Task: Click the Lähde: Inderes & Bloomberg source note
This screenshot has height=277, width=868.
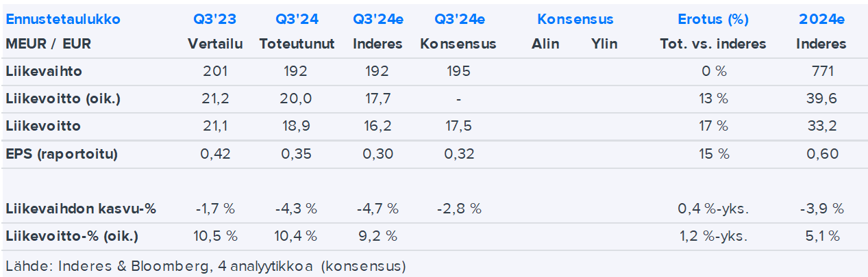Action: [x=206, y=265]
